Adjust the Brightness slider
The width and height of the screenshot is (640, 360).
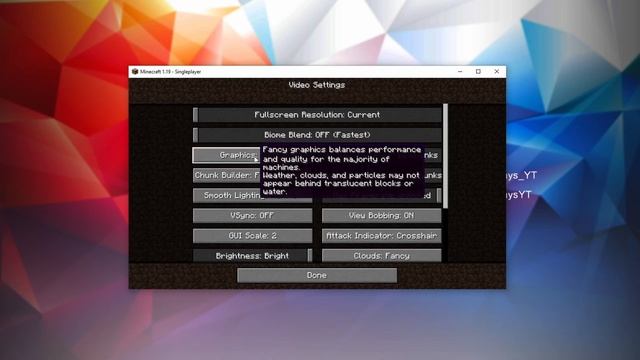[x=253, y=256]
